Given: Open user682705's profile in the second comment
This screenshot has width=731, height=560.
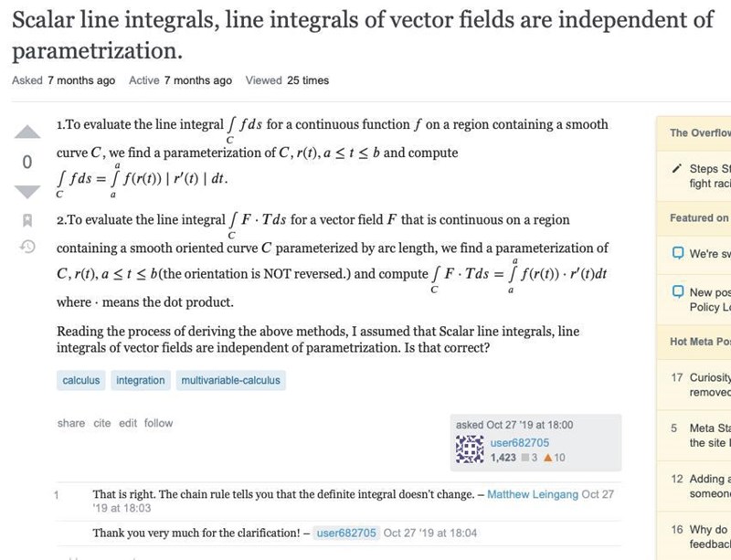Looking at the screenshot, I should [x=346, y=534].
